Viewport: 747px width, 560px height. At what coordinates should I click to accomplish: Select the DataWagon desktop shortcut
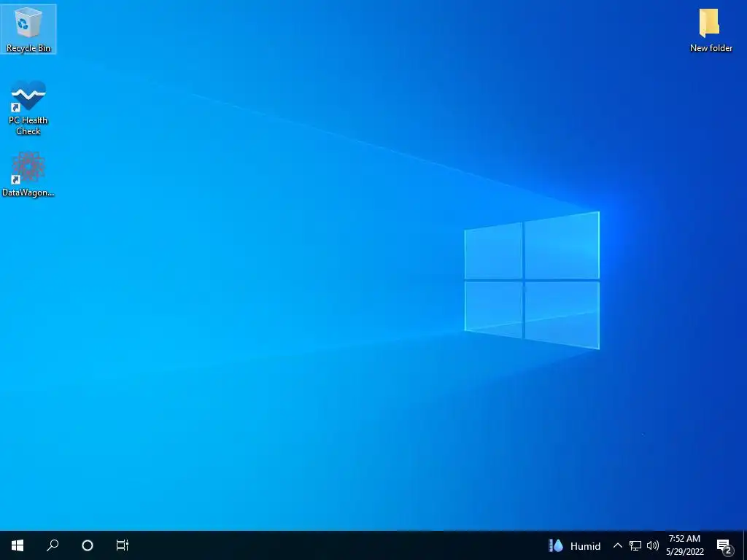[x=28, y=174]
